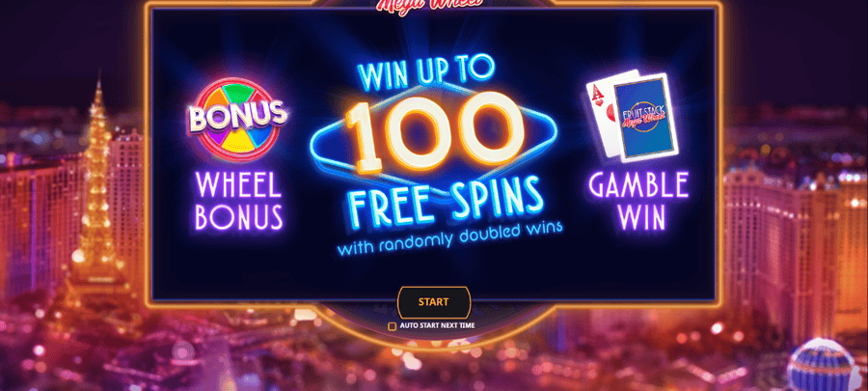Click the hot air balloon in background
Image resolution: width=868 pixels, height=391 pixels.
coord(821,366)
